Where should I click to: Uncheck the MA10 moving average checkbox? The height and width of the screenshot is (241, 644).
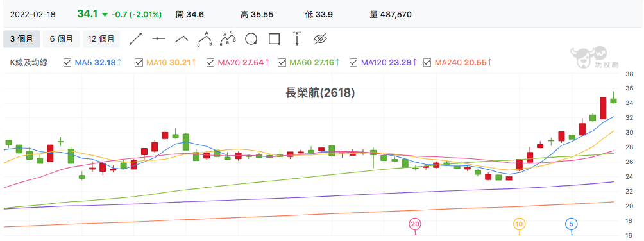click(x=139, y=63)
